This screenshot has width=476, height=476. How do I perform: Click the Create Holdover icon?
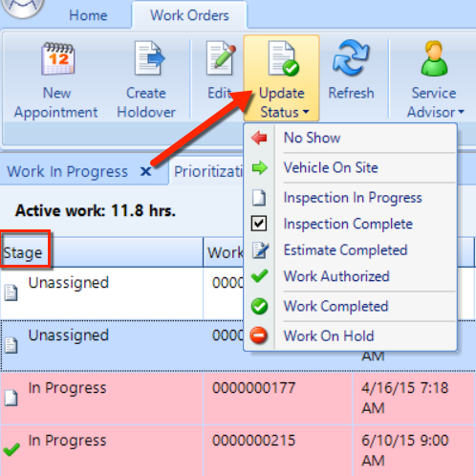click(149, 58)
